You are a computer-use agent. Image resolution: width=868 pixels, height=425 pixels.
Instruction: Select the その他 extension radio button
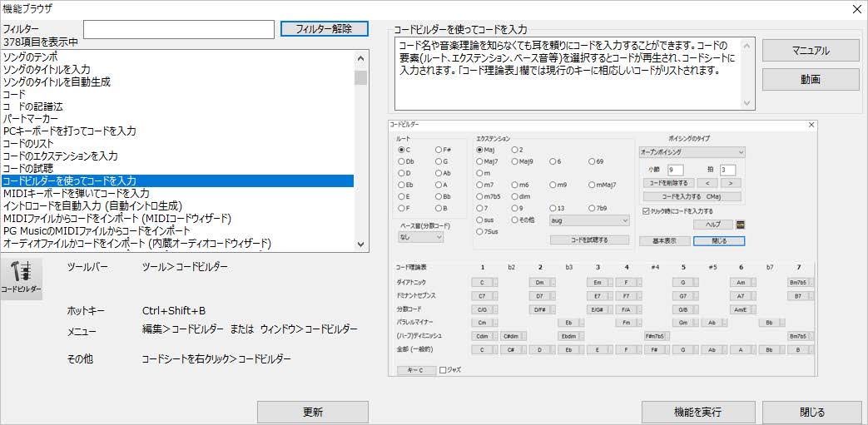click(x=515, y=220)
